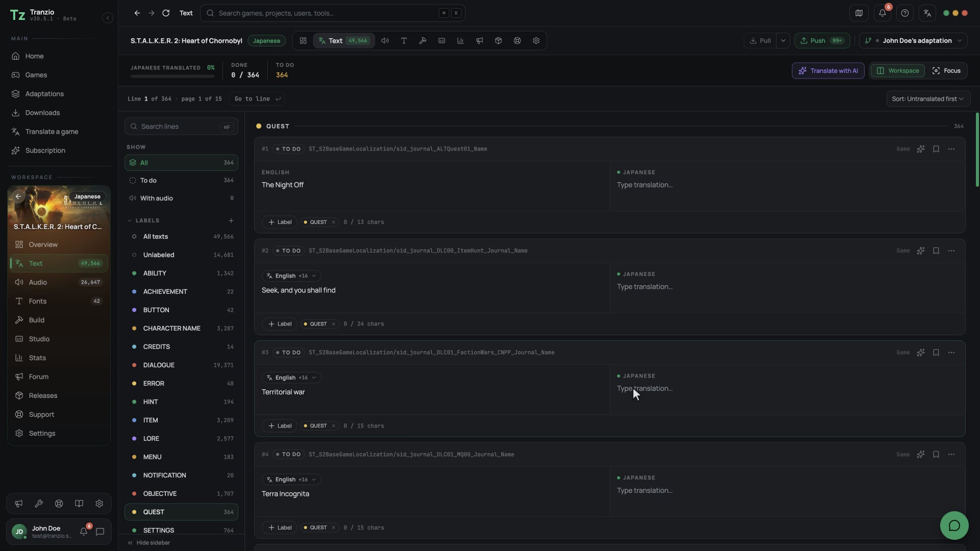Open the chat support bubble button
This screenshot has height=551, width=980.
(x=954, y=525)
